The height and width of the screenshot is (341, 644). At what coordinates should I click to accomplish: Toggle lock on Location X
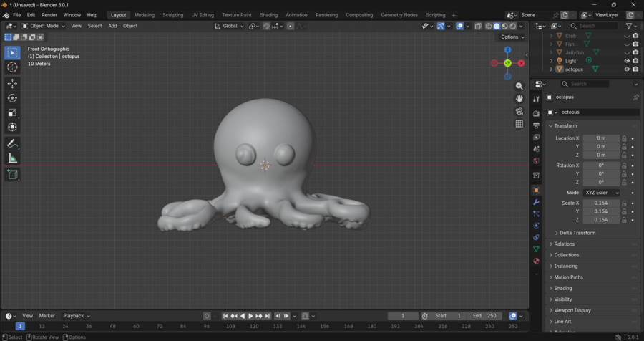pyautogui.click(x=624, y=138)
